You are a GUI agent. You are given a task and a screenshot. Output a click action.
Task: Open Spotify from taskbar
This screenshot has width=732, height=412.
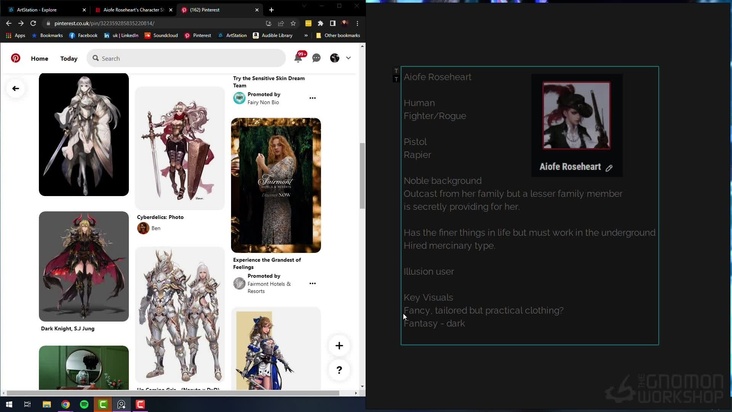(84, 405)
